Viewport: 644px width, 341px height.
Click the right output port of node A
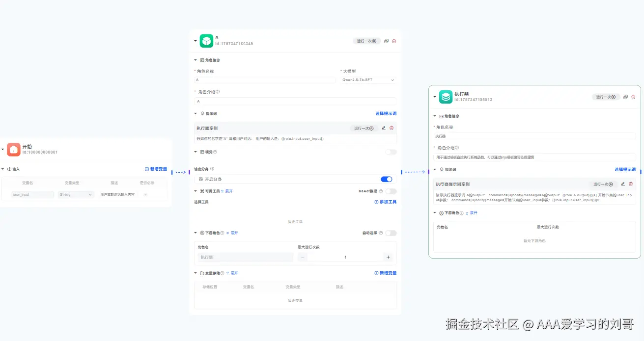pos(401,172)
